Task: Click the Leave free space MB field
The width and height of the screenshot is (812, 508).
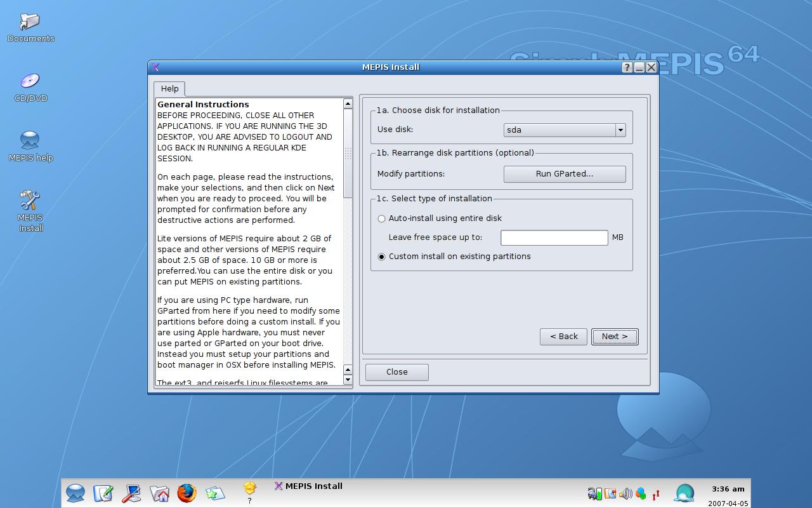Action: (554, 237)
